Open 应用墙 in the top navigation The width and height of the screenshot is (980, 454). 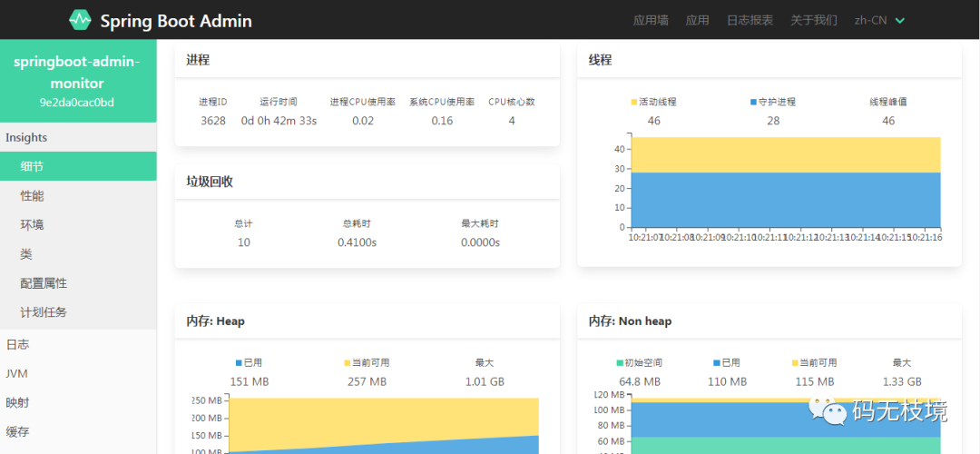click(x=651, y=20)
